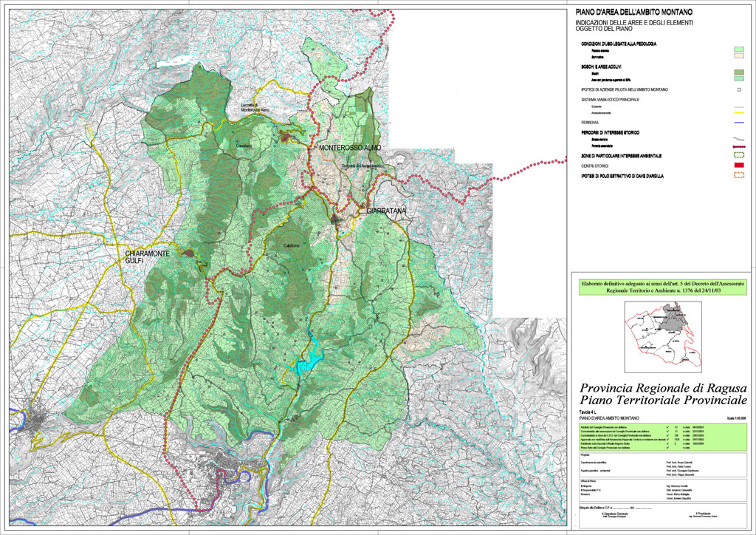Click the small square pilot farm symbol
Viewport: 756px width, 535px height.
pos(738,90)
